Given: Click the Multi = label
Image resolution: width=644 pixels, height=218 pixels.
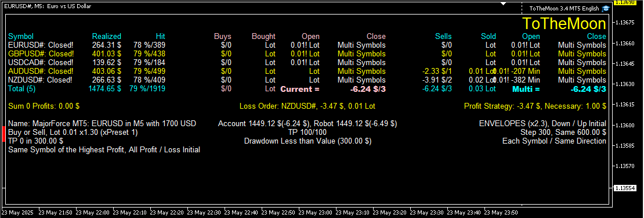Looking at the screenshot, I should pyautogui.click(x=526, y=89).
